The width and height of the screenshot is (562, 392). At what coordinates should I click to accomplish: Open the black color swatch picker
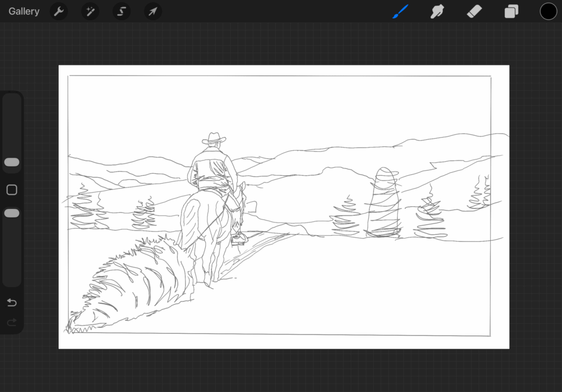pos(548,12)
